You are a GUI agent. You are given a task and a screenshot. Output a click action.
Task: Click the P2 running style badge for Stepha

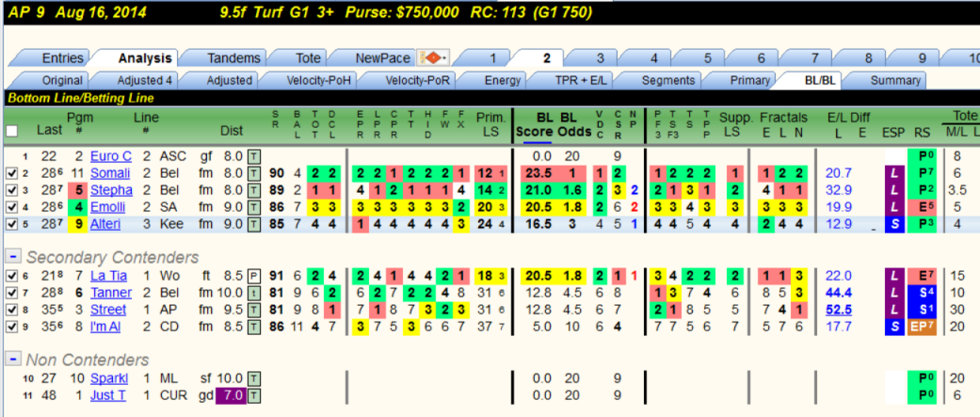[x=924, y=190]
